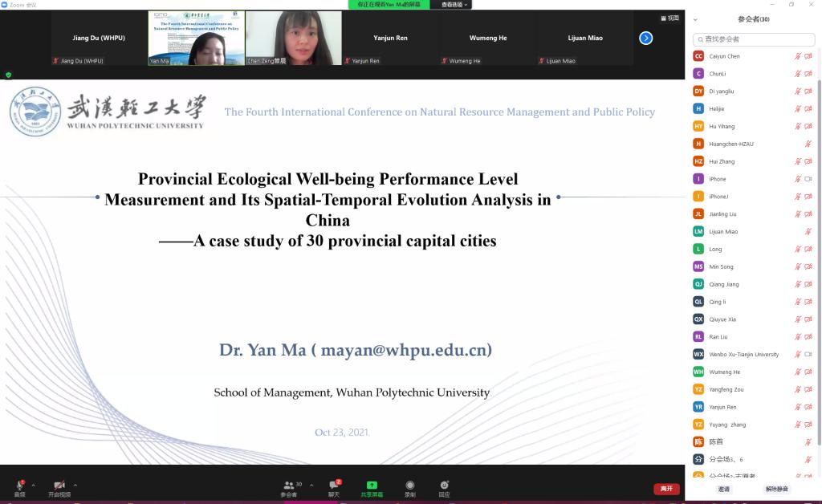Collapse participants panel using header chevron
822x504 pixels.
point(695,20)
